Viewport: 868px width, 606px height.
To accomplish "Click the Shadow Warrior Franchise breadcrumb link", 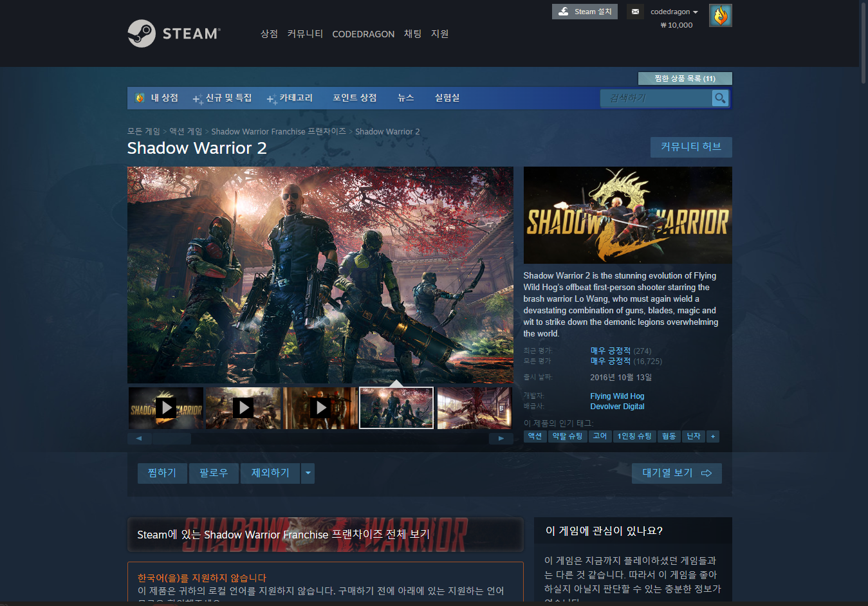I will (279, 131).
